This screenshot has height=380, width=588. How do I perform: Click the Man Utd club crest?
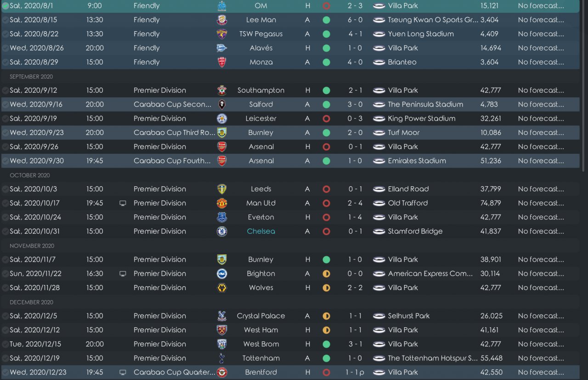[x=222, y=203]
